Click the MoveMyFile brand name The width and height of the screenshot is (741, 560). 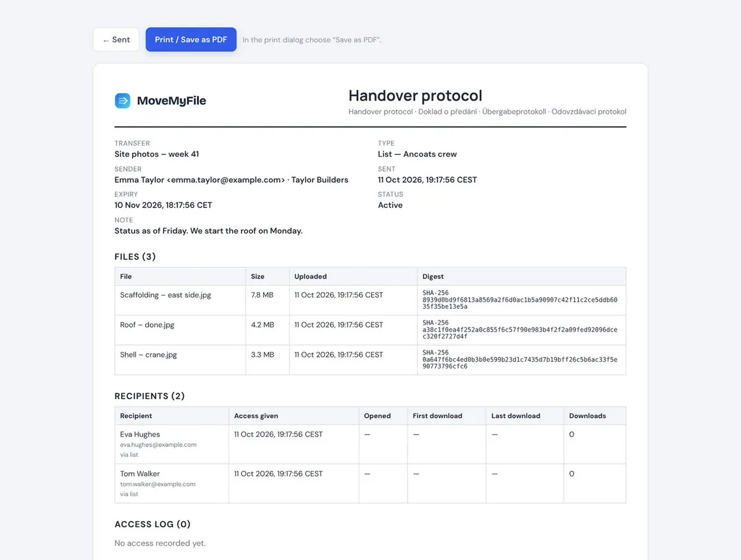coord(172,101)
